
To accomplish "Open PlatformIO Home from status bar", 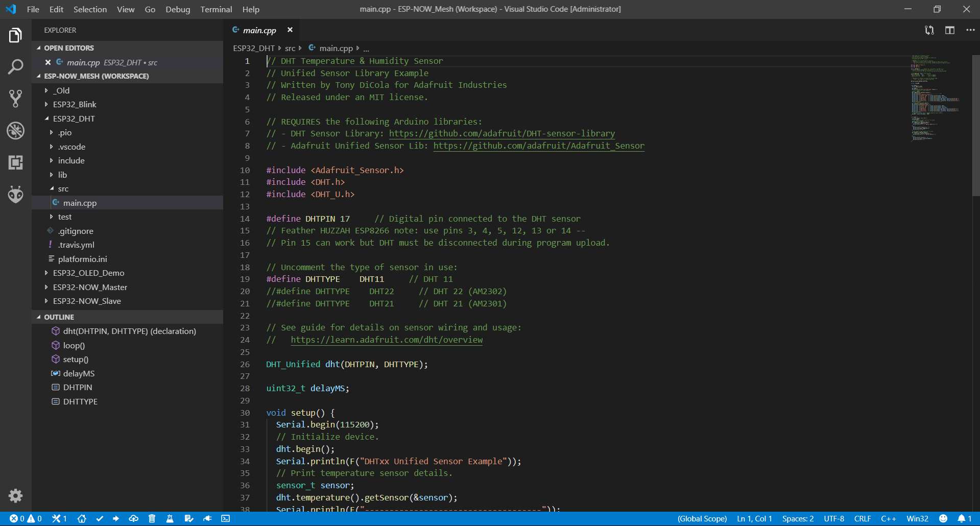I will pyautogui.click(x=82, y=518).
